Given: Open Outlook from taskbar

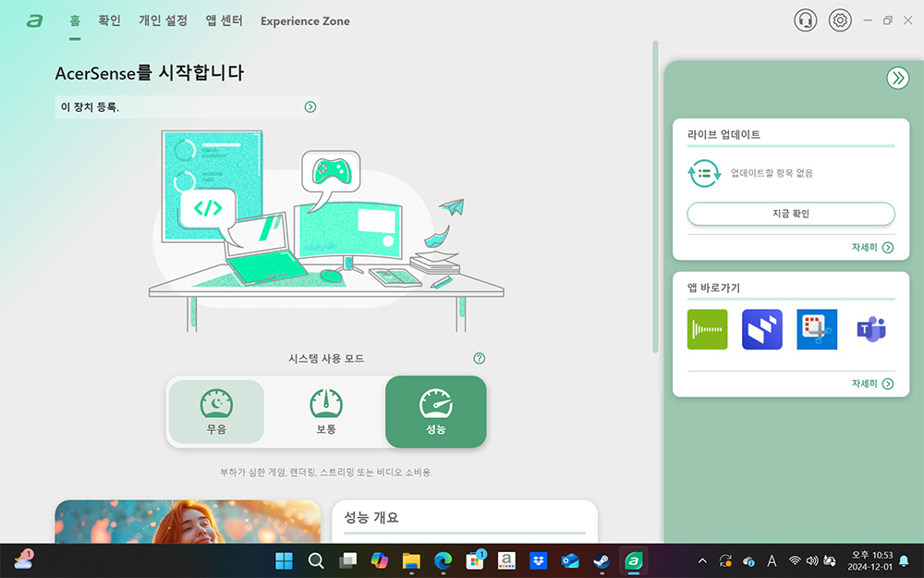Looking at the screenshot, I should [570, 560].
